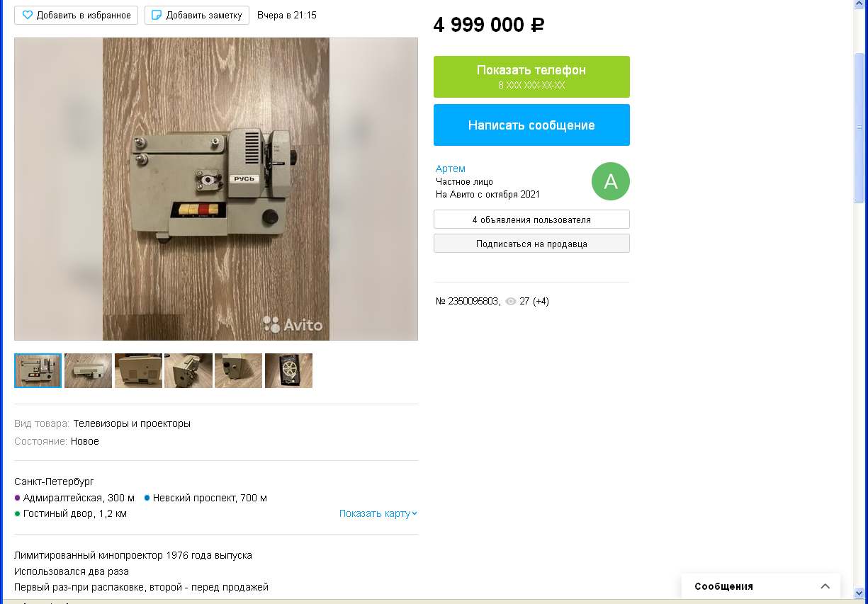
Task: Expand the map via Показать карту
Action: point(378,513)
